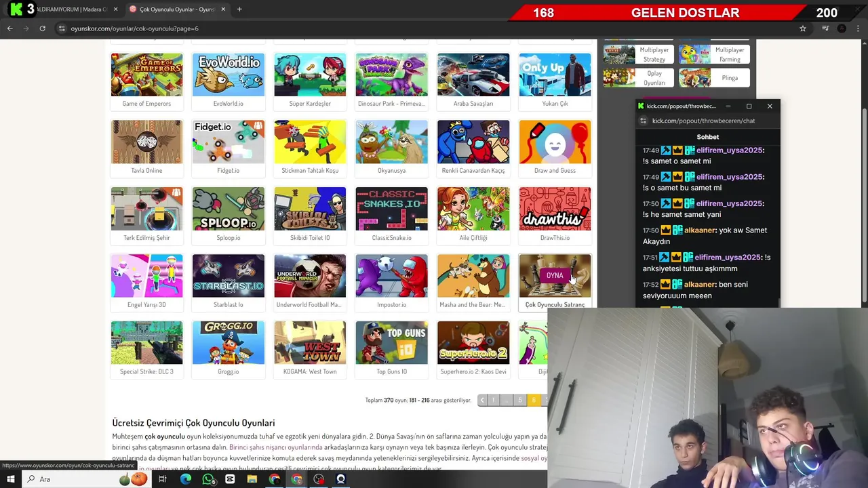Open the Engel Yarışı 3D game
The width and height of the screenshot is (868, 488).
pos(146,276)
